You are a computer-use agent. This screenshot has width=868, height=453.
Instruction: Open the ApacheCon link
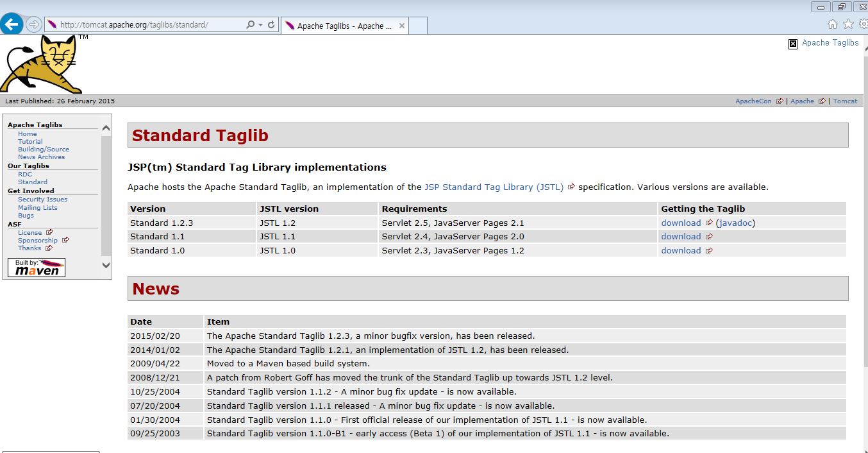click(x=753, y=101)
